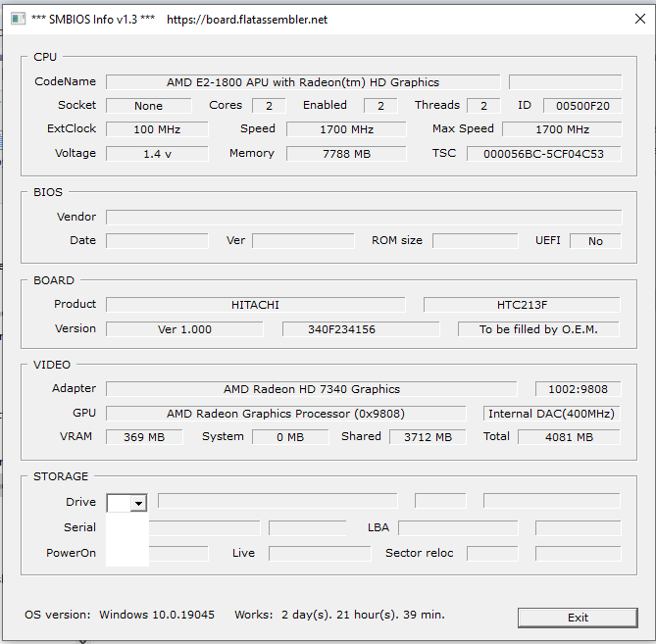Click the empty BIOS Vendor field

(x=364, y=218)
